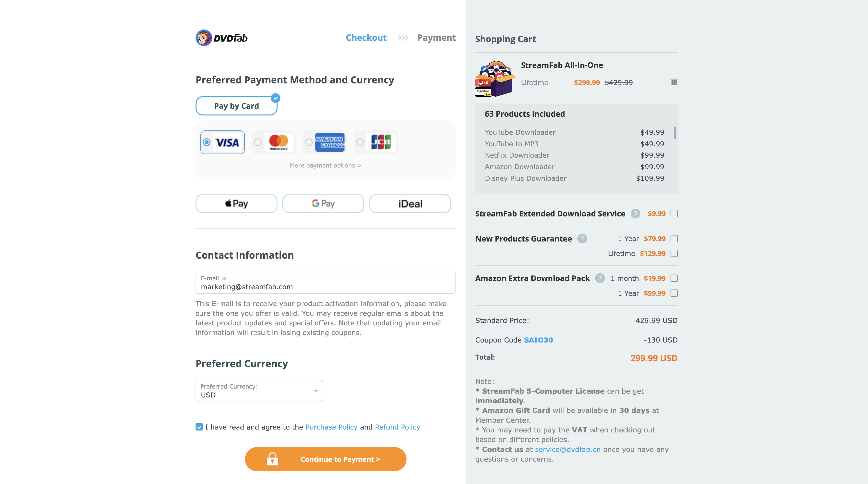
Task: Delete StreamFab All-In-One with trash icon
Action: [x=674, y=82]
